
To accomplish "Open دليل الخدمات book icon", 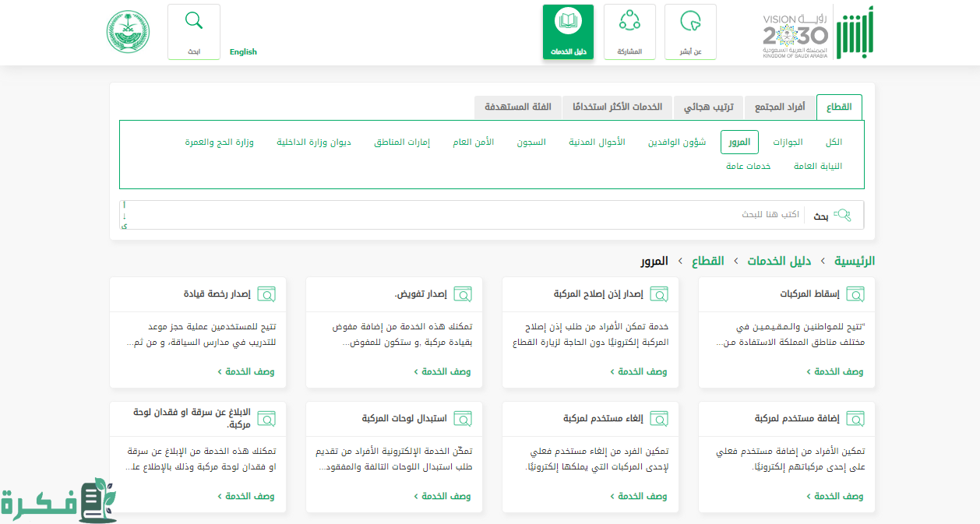I will (568, 22).
